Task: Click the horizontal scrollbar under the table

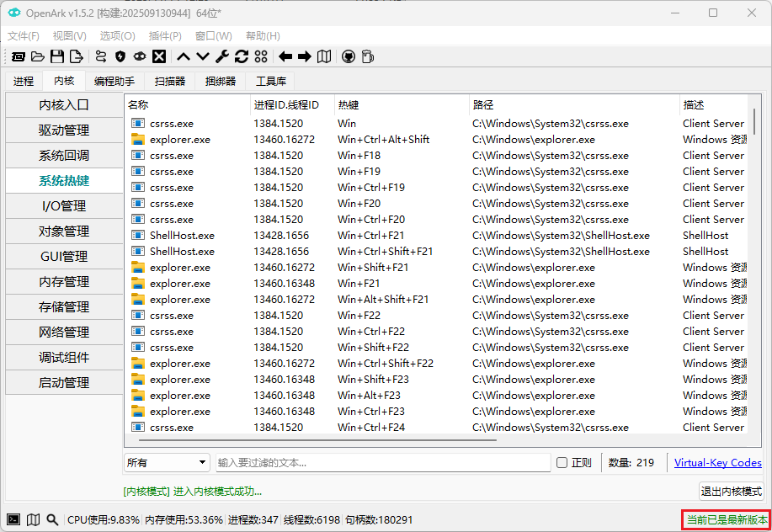Action: [x=317, y=439]
